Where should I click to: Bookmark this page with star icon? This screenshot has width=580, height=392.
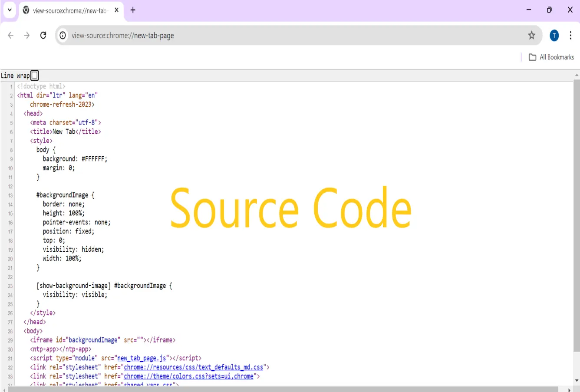(x=531, y=36)
